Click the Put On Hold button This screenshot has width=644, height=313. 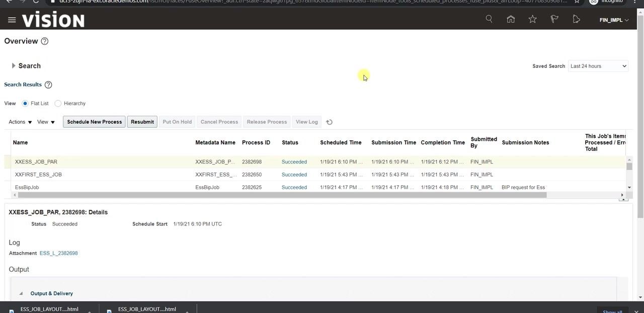(177, 122)
